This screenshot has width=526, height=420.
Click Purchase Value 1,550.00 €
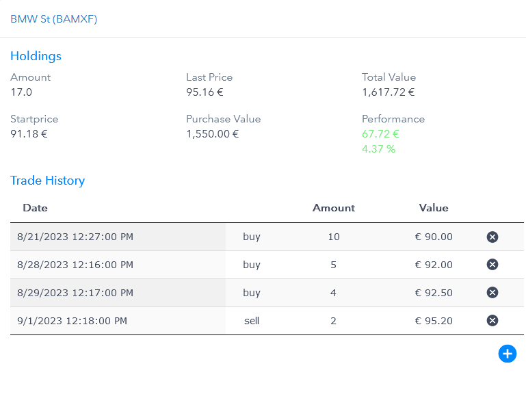[212, 134]
